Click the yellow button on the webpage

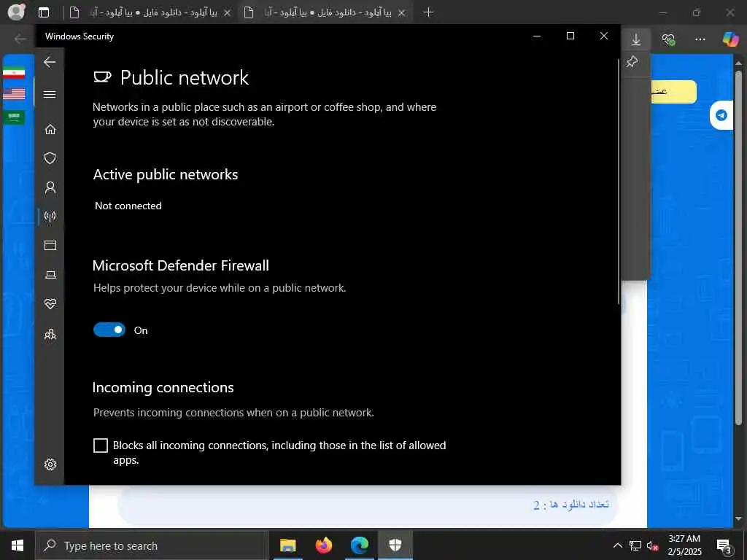point(673,91)
